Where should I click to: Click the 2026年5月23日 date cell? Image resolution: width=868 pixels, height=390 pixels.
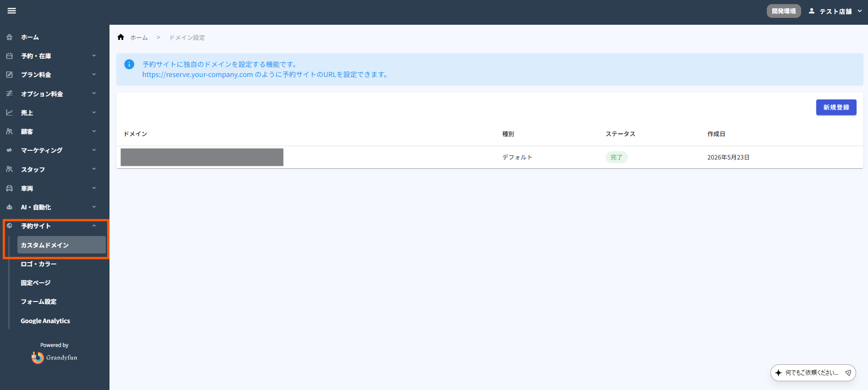728,157
